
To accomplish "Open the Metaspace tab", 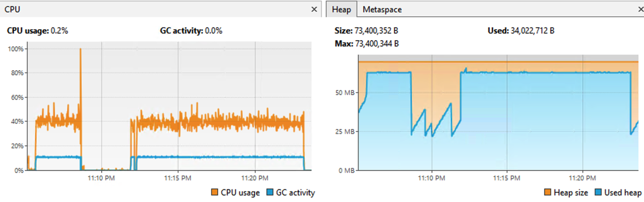I will pos(382,9).
